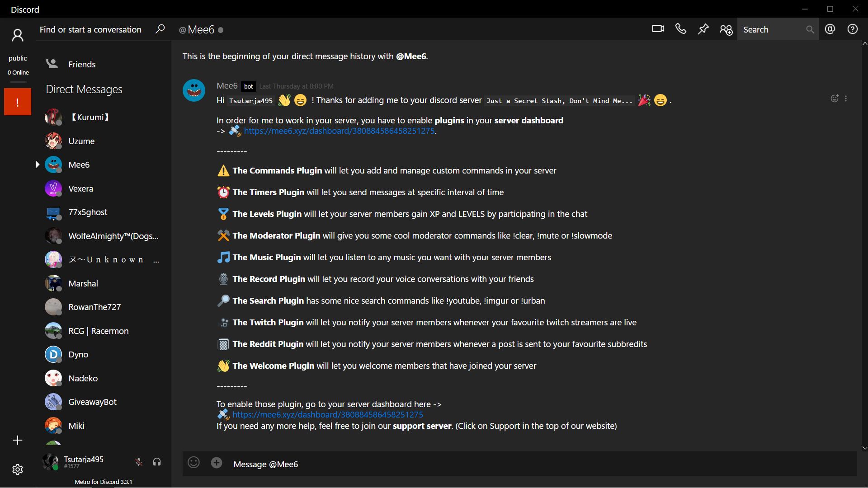
Task: Add a server with plus icon
Action: point(18,440)
